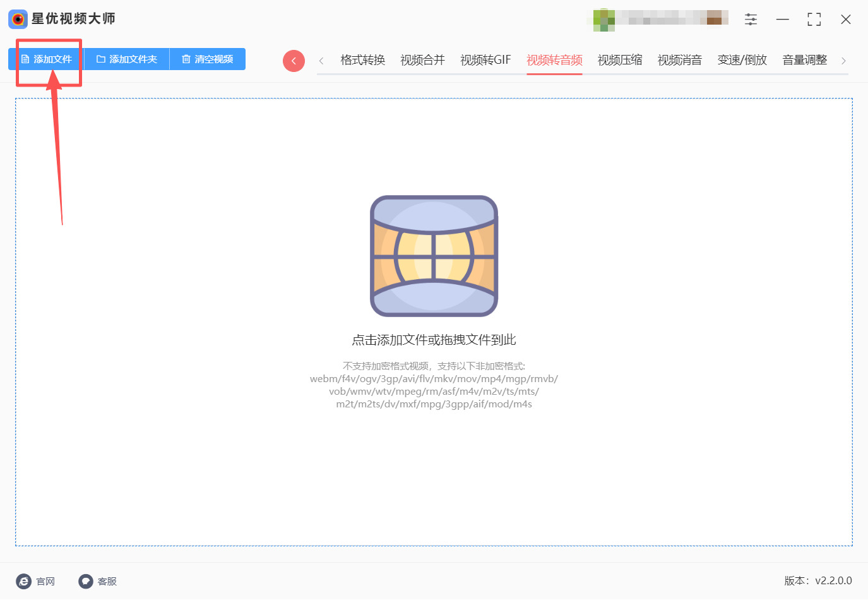
Task: Go to the 音量调整 tab
Action: 805,60
